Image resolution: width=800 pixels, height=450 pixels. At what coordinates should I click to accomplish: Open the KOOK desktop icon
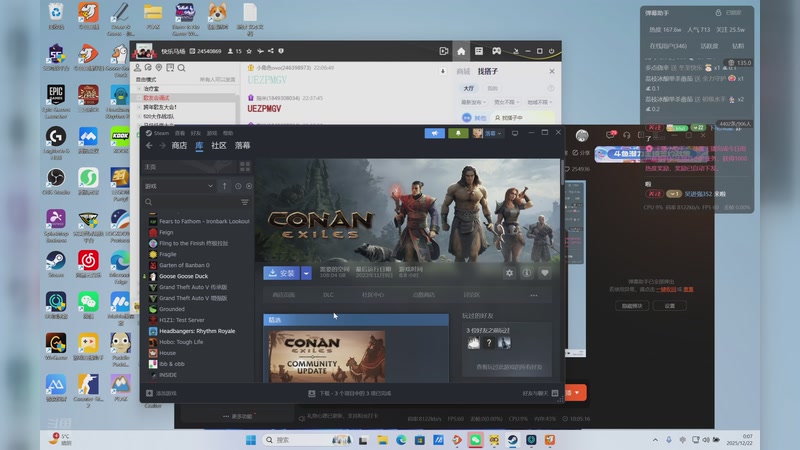[x=120, y=140]
